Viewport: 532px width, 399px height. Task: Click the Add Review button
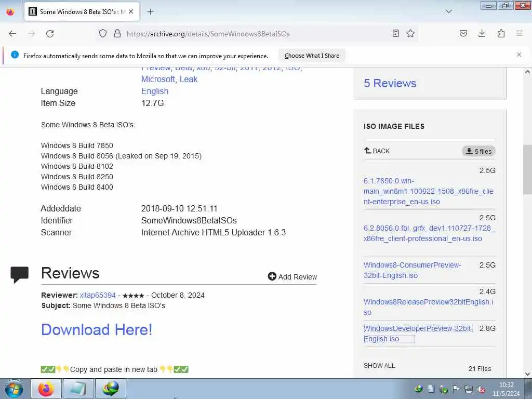point(292,276)
